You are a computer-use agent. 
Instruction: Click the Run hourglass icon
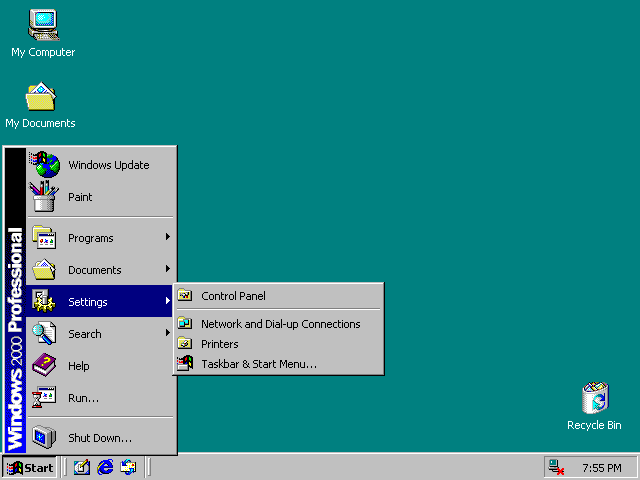pyautogui.click(x=44, y=397)
